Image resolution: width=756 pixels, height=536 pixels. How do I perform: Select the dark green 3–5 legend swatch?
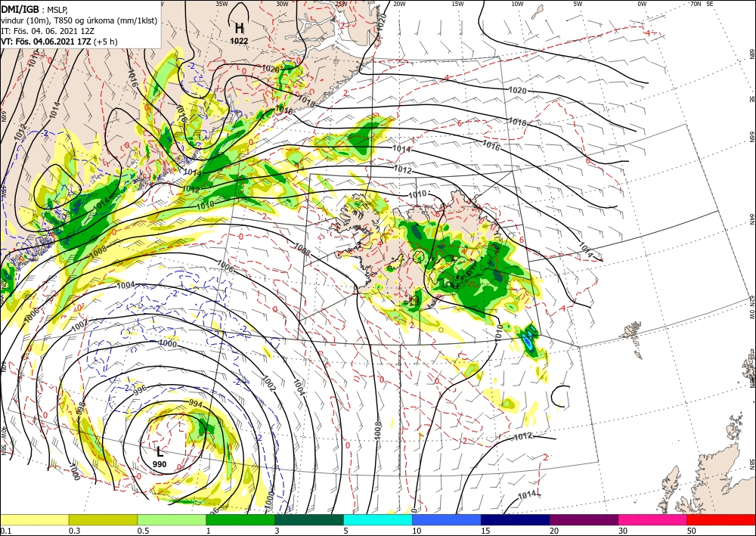coord(309,519)
